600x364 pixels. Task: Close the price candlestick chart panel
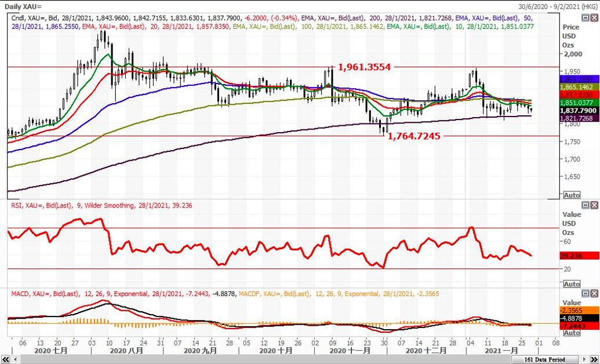pos(594,19)
